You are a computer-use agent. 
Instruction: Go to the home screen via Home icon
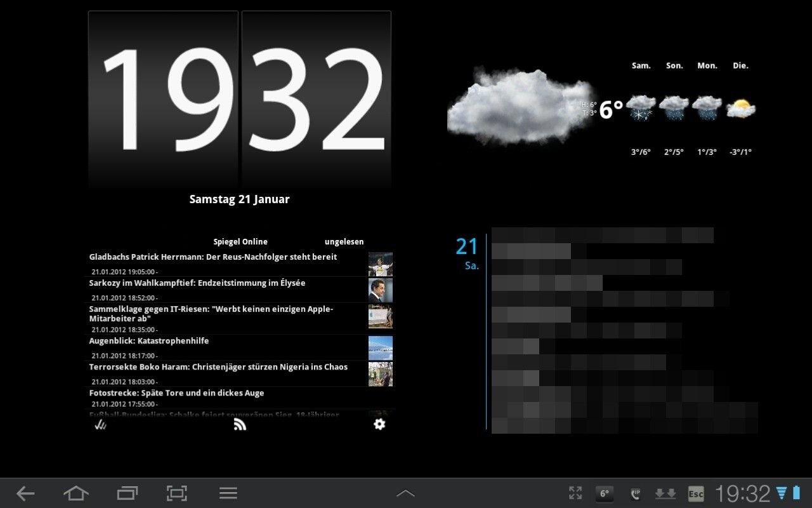(76, 493)
